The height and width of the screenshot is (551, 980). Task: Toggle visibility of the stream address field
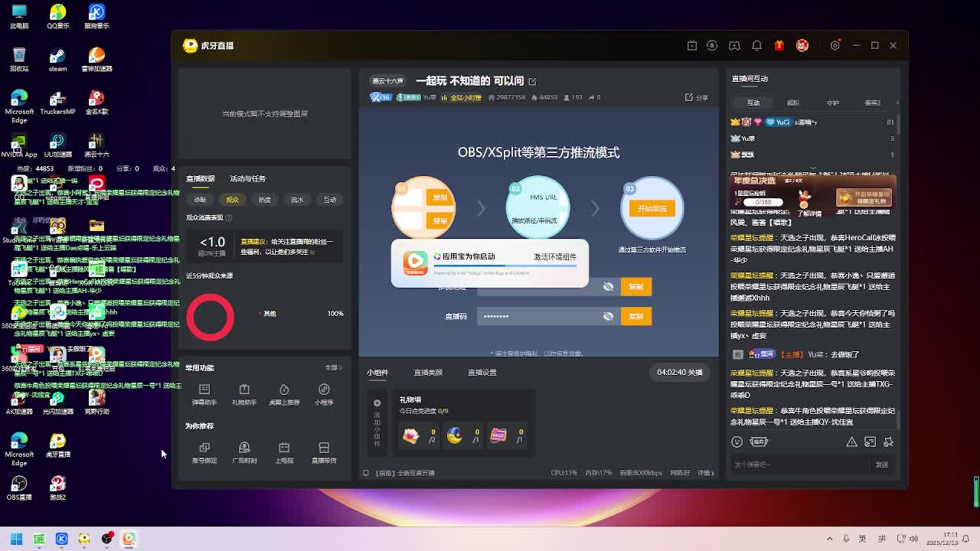(608, 287)
